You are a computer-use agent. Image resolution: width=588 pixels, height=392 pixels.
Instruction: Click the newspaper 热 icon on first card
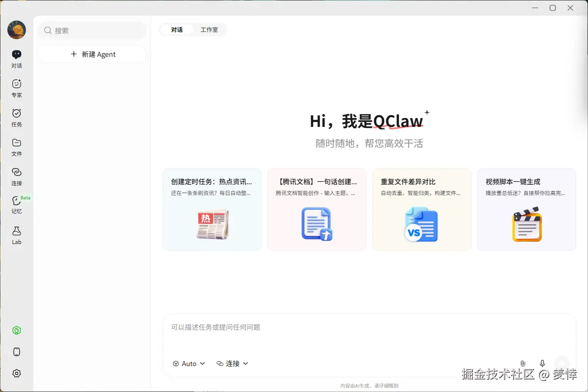[x=212, y=225]
